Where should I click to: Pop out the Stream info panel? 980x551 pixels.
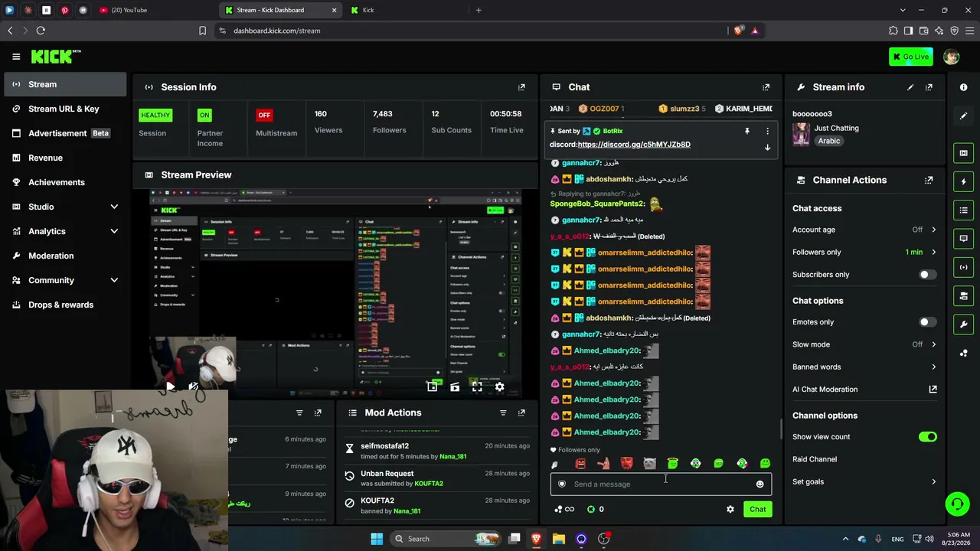point(929,87)
